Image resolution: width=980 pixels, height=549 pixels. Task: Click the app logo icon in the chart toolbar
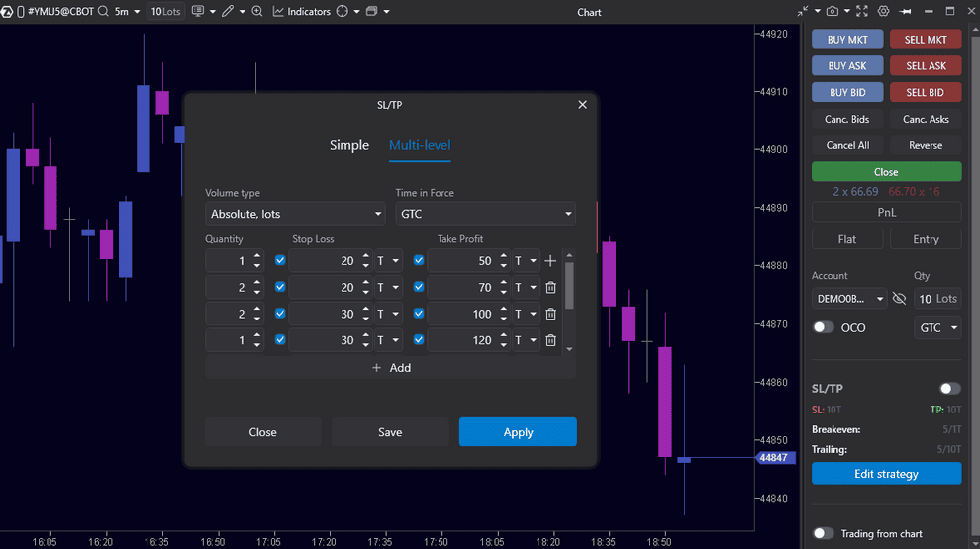[x=7, y=11]
